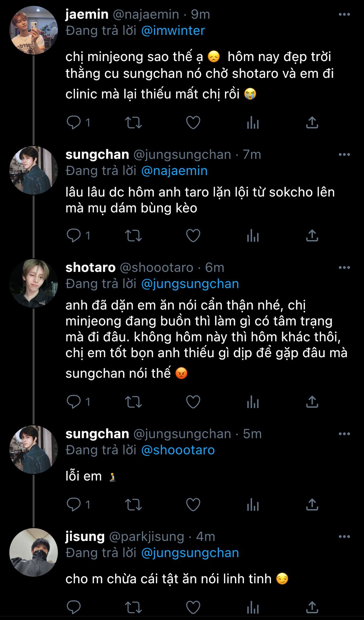Open view stats on jisung's tweet
Image resolution: width=364 pixels, height=620 pixels.
(x=253, y=608)
